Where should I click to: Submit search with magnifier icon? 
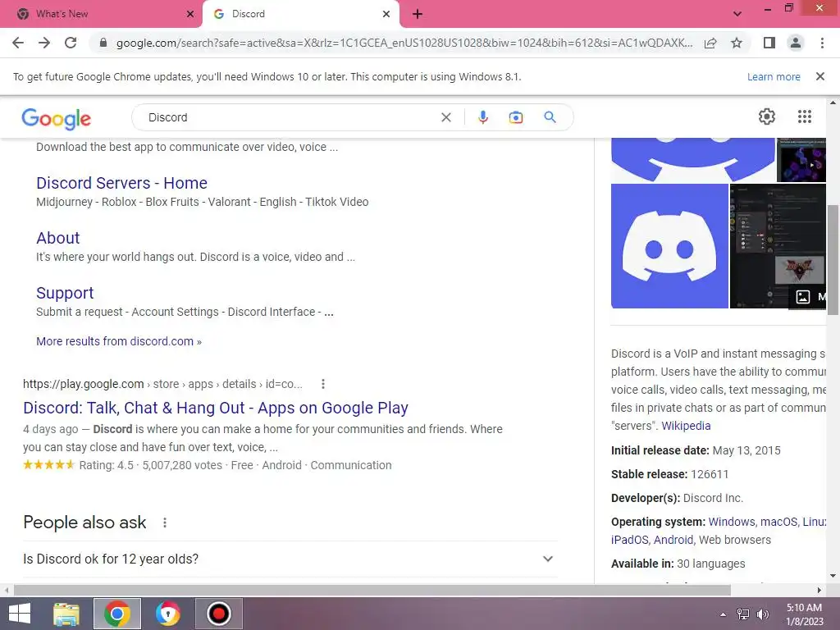(x=550, y=117)
